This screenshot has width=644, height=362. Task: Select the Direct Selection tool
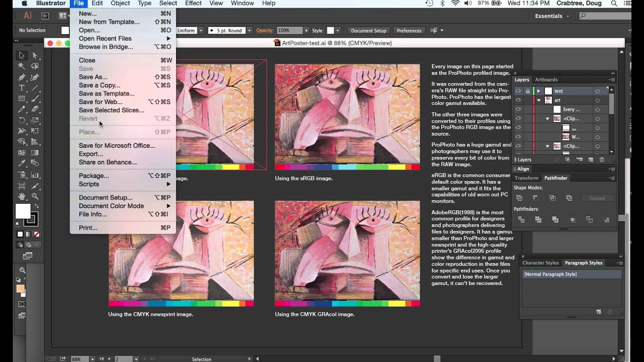tap(35, 56)
